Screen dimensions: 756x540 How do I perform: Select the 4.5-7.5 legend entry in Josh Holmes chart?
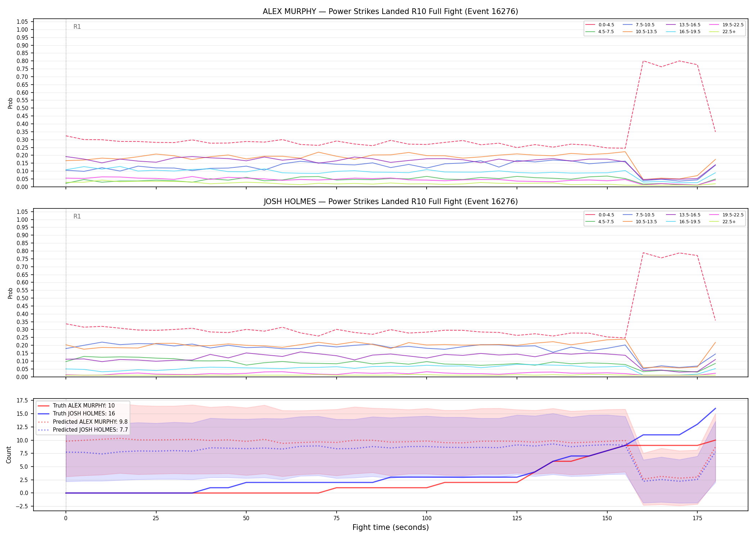click(600, 222)
